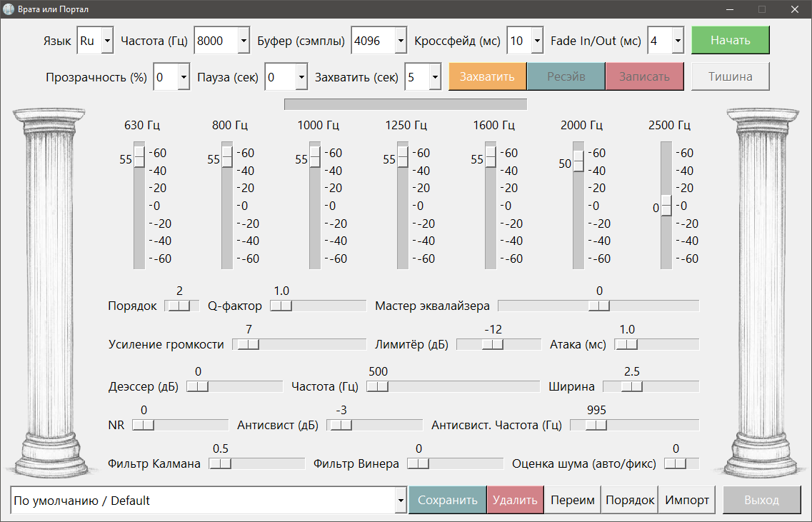Image resolution: width=812 pixels, height=522 pixels.
Task: Click the Q-фактор slider
Action: click(x=318, y=306)
